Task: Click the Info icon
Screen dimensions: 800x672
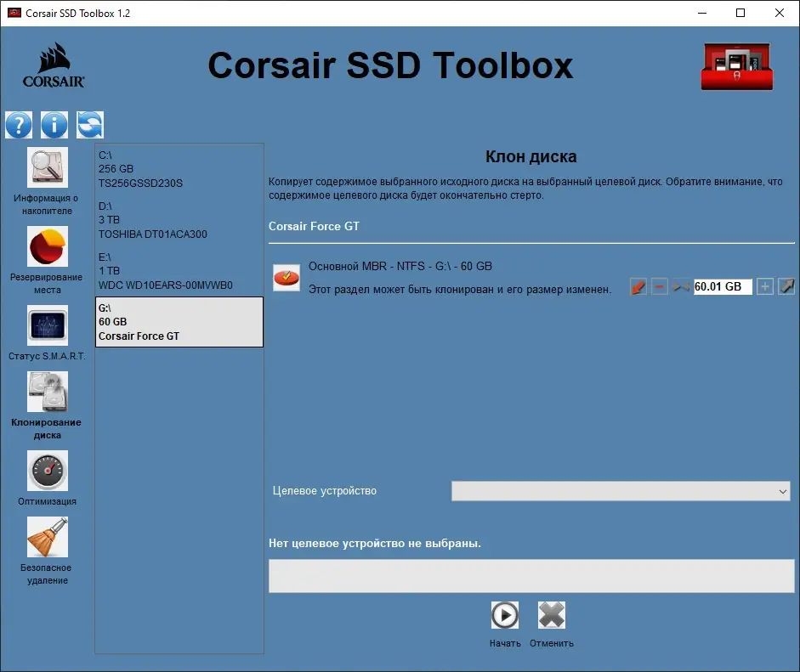Action: (x=54, y=125)
